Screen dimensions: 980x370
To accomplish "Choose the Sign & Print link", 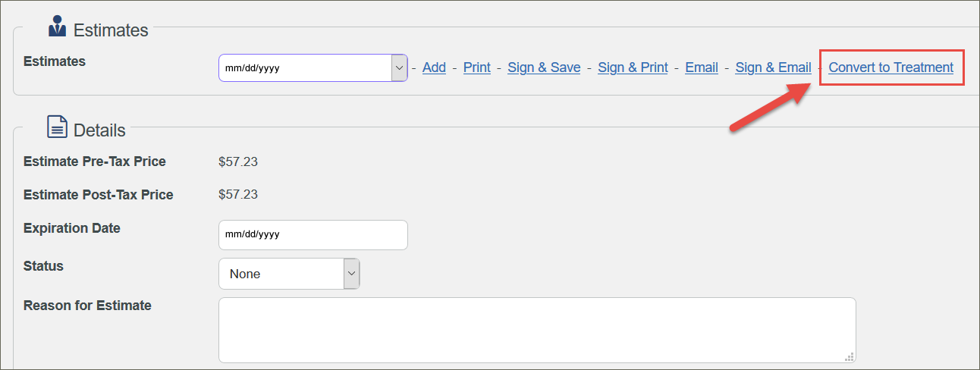I will 633,67.
